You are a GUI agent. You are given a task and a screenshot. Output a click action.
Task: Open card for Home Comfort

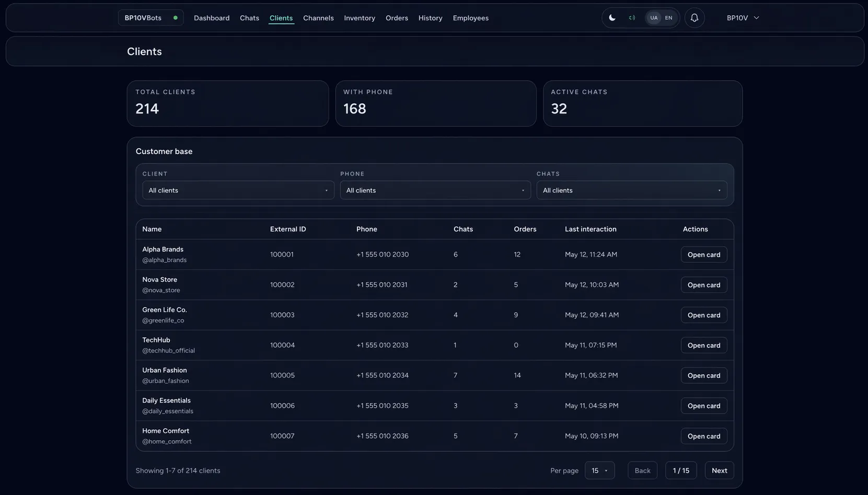704,436
